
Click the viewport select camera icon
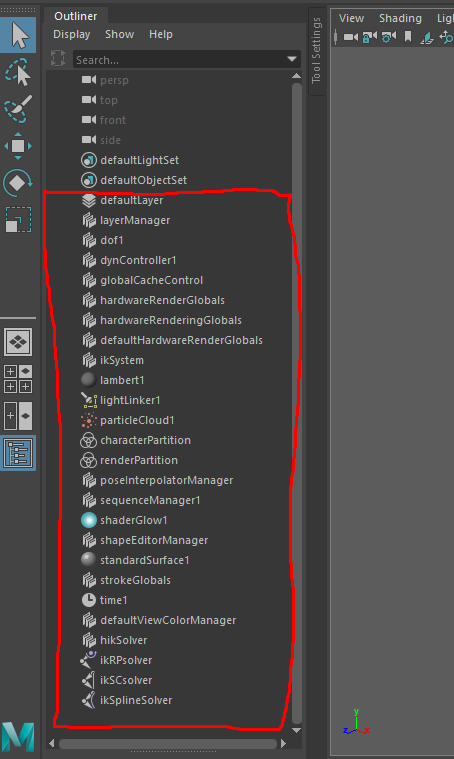[350, 37]
